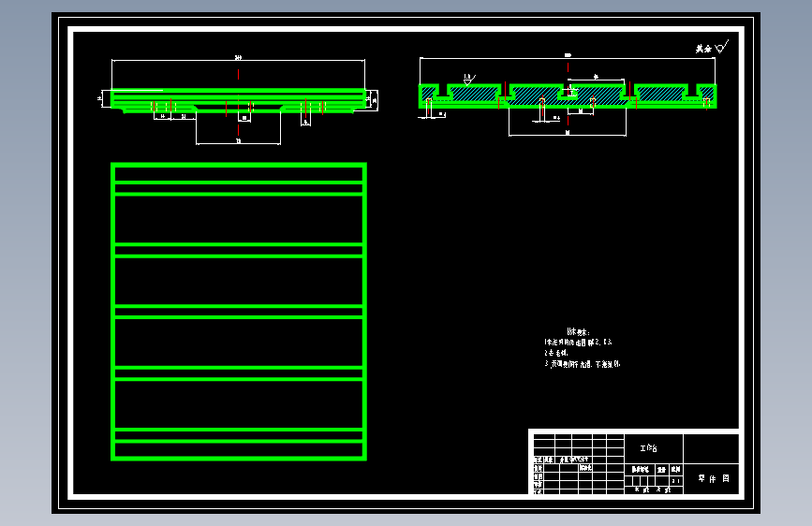The width and height of the screenshot is (812, 526).
Task: Select the bottom dimension line under the front view
Action: point(238,142)
